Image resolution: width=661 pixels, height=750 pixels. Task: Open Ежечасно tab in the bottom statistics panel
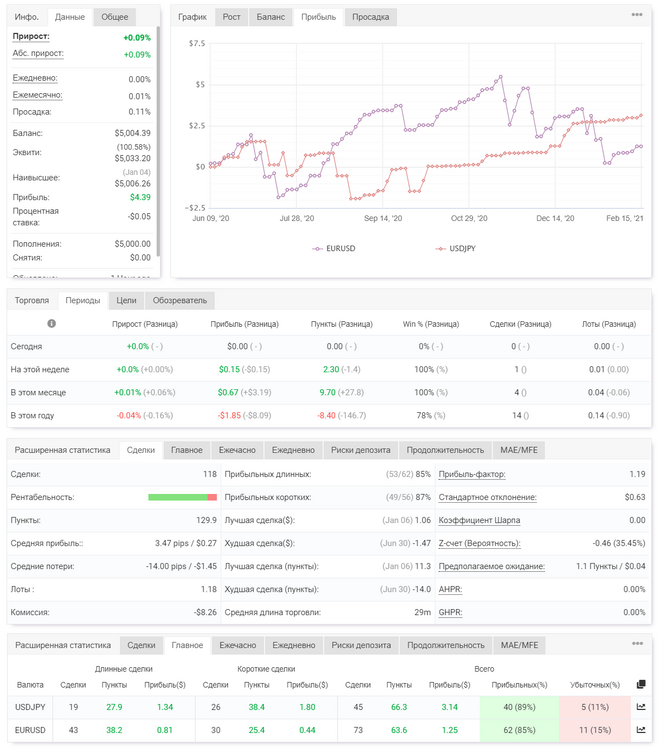pos(238,645)
